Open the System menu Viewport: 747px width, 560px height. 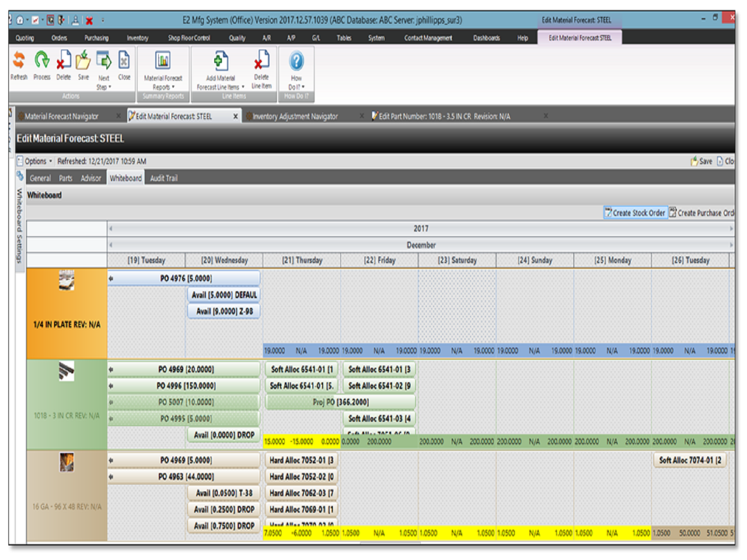tap(376, 38)
